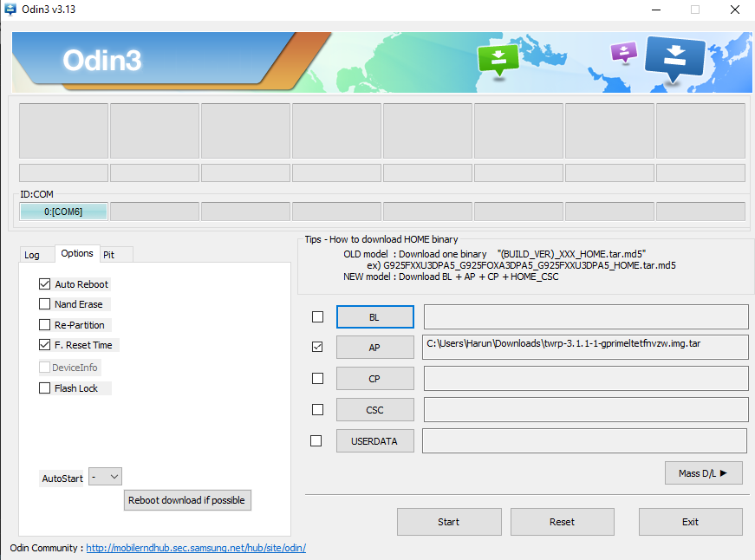Screen dimensions: 755x560
Task: Toggle the DeviceInfo checkbox
Action: click(44, 368)
